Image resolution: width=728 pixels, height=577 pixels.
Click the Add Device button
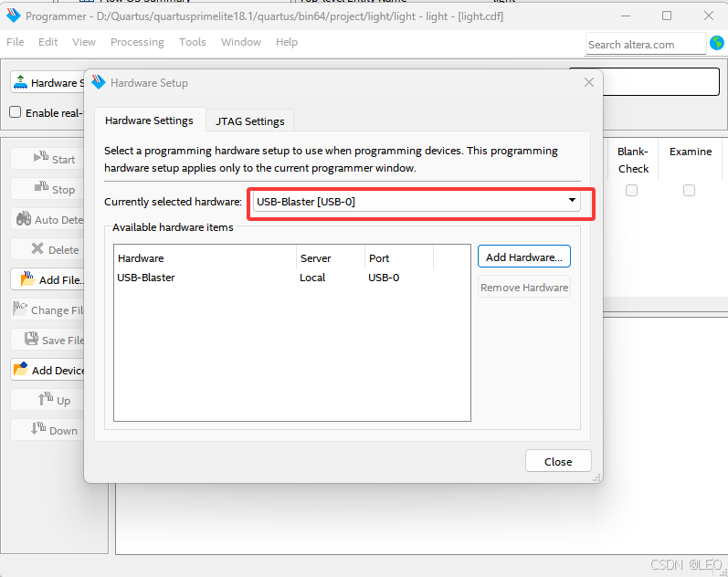[47, 370]
